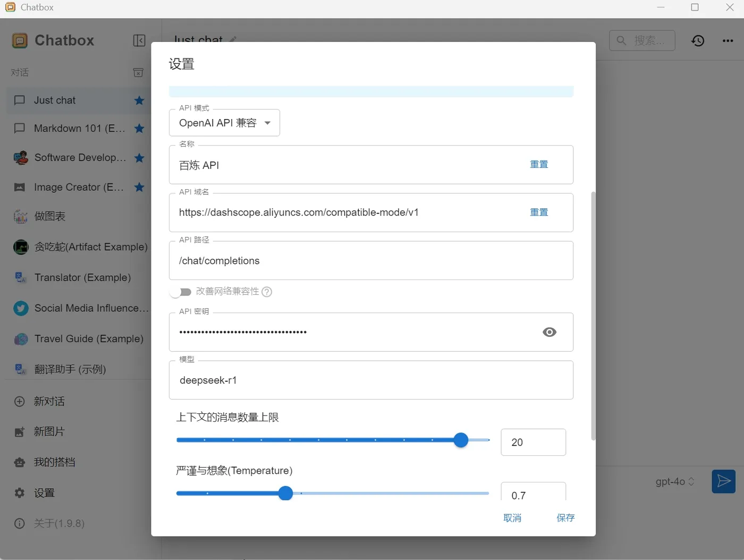Collapse the sidebar with the panel icon
The height and width of the screenshot is (560, 744).
coord(139,40)
